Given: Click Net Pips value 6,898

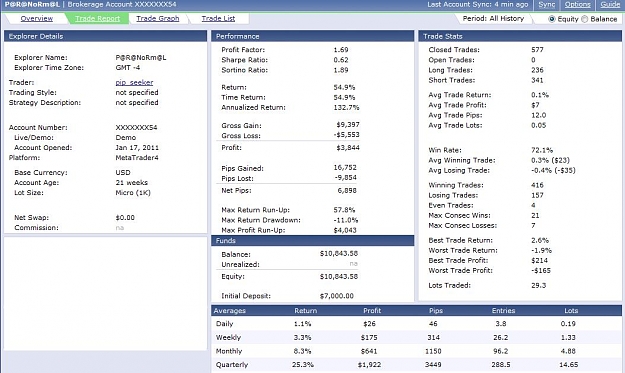Looking at the screenshot, I should [347, 190].
